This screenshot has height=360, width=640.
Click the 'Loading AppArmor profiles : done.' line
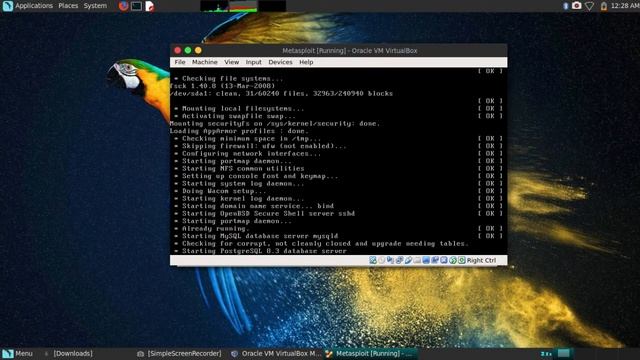[x=239, y=131]
